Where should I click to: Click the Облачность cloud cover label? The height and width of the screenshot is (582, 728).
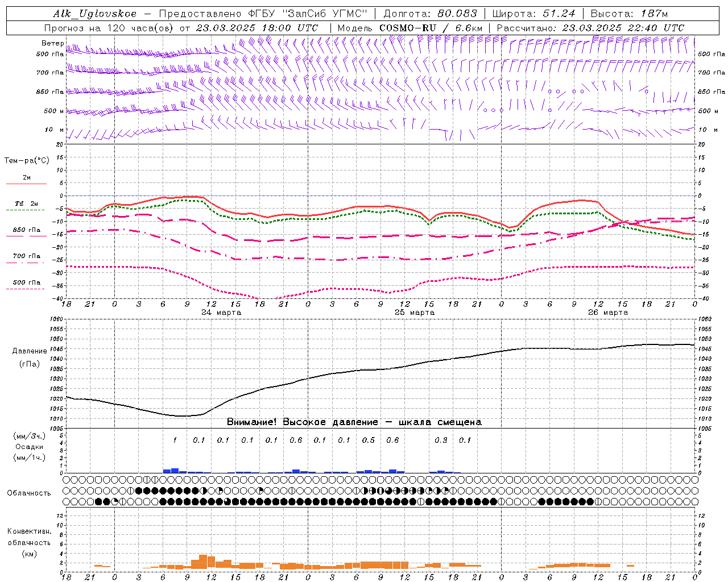tap(29, 493)
